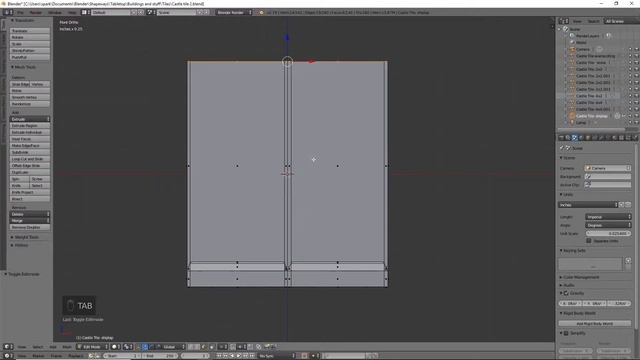Click the Subdivide button
640x360 pixels.
pos(30,152)
